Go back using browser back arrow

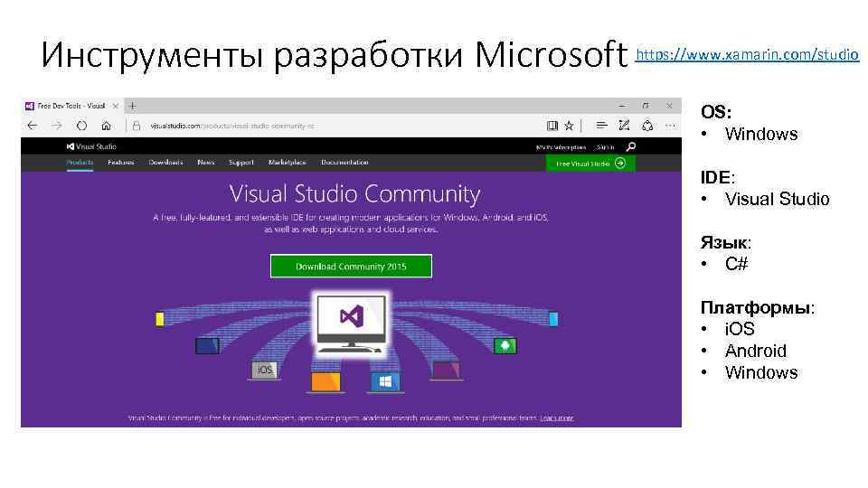tap(33, 126)
